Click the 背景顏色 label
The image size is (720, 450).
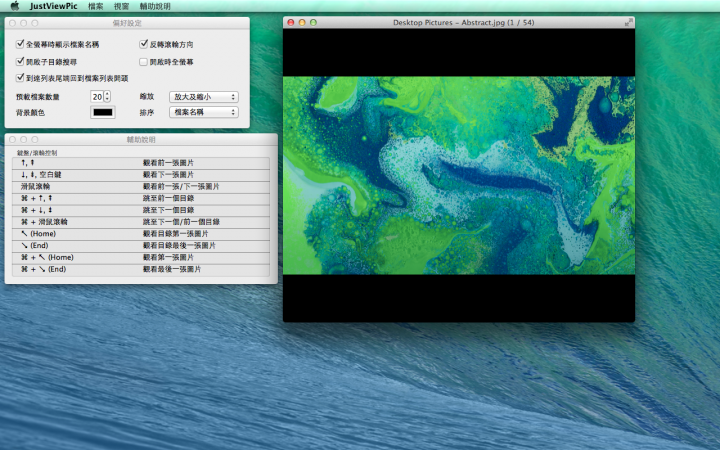[x=30, y=112]
